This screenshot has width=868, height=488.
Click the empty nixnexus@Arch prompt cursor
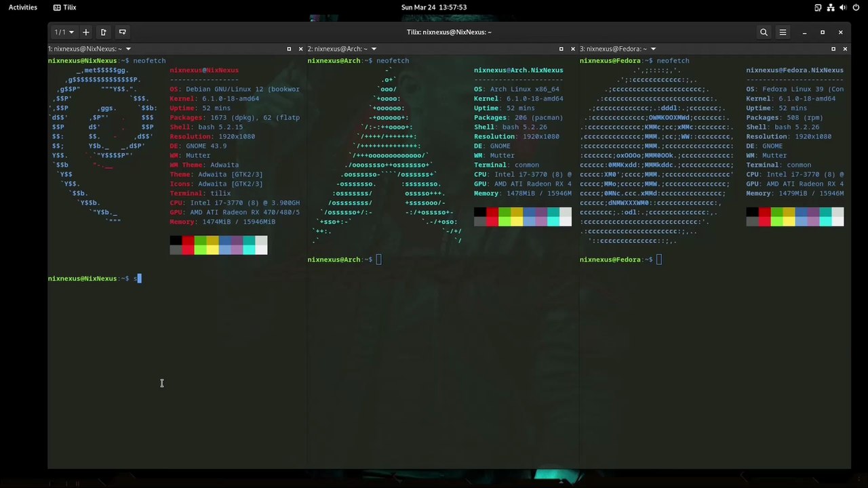(379, 260)
